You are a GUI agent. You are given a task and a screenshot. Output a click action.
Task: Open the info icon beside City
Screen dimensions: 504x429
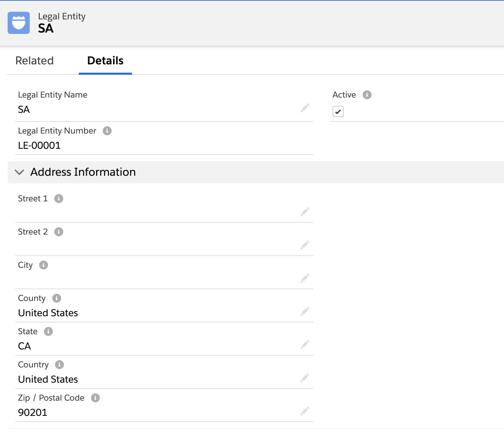pos(44,265)
